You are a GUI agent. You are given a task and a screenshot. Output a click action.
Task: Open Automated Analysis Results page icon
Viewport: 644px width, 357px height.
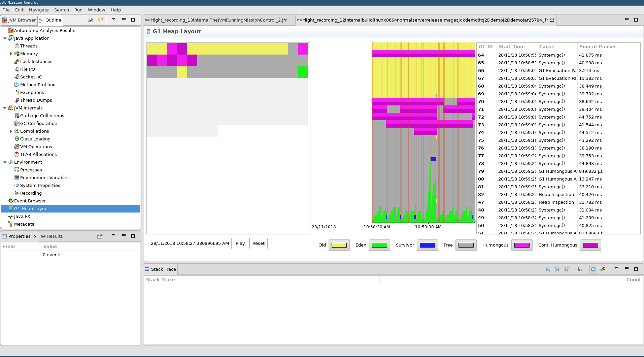(11, 30)
